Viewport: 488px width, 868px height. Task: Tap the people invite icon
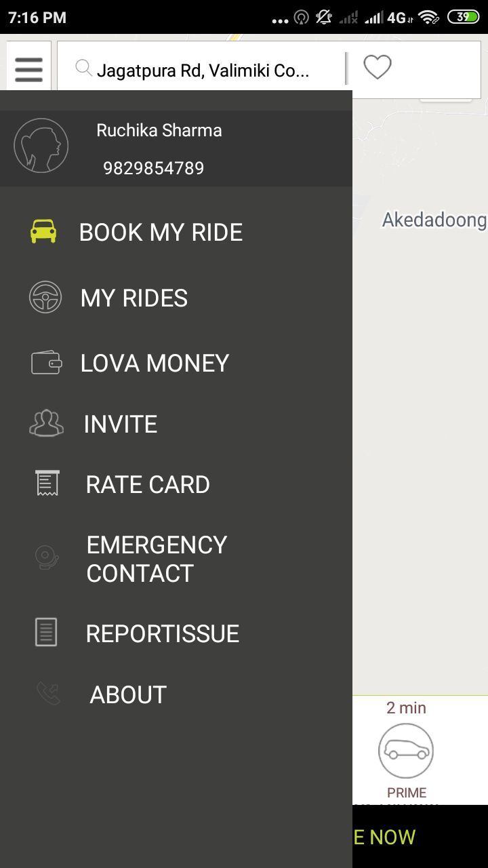[46, 423]
